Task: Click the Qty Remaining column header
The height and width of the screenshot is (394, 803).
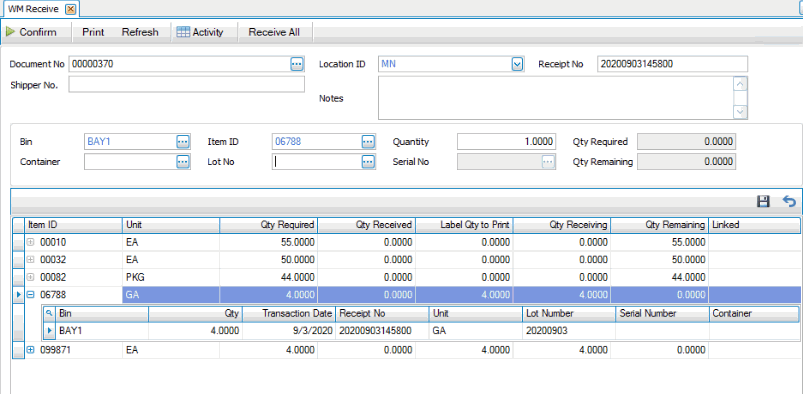Action: pyautogui.click(x=660, y=225)
